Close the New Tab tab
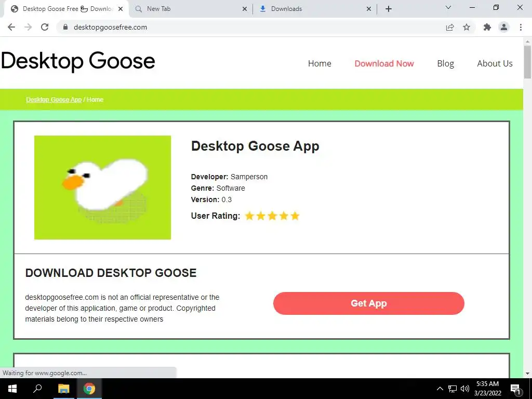The height and width of the screenshot is (399, 532). click(245, 9)
